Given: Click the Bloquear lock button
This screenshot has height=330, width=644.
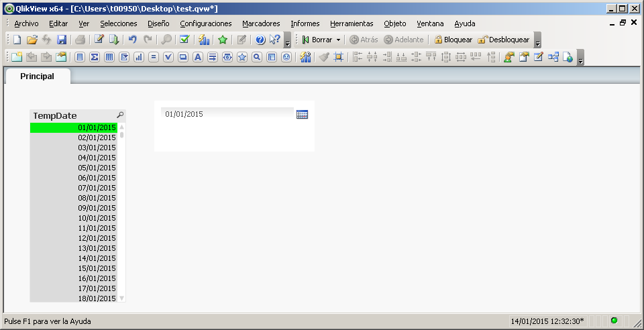Looking at the screenshot, I should coord(453,40).
